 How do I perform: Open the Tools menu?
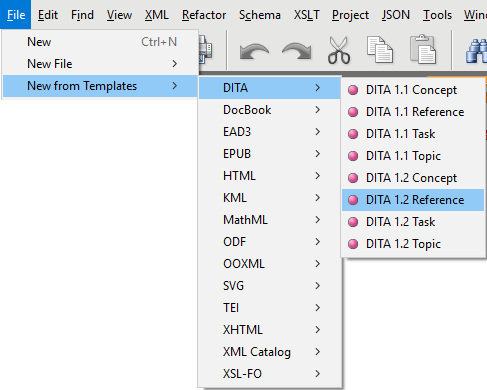click(437, 15)
